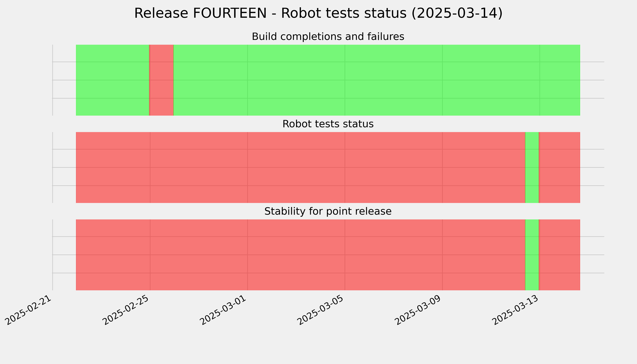This screenshot has width=637, height=364.
Task: Click the red failure band in Build completions
Action: point(162,80)
